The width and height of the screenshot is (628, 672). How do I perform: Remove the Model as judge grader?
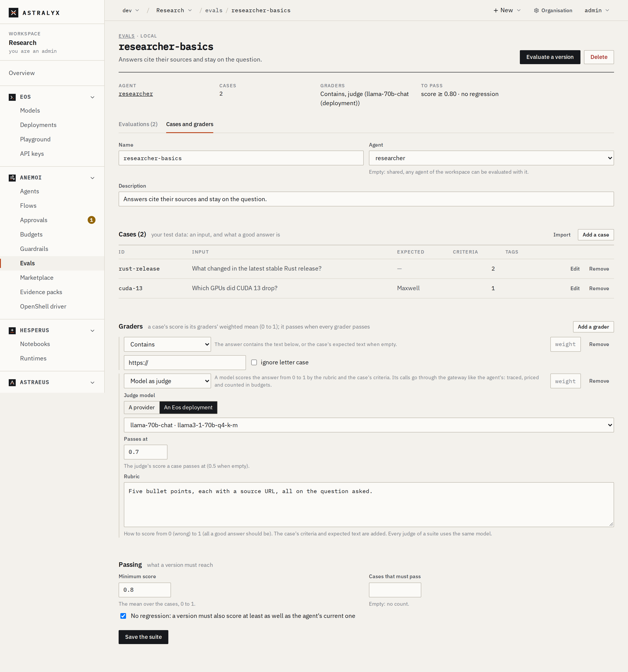pyautogui.click(x=599, y=381)
